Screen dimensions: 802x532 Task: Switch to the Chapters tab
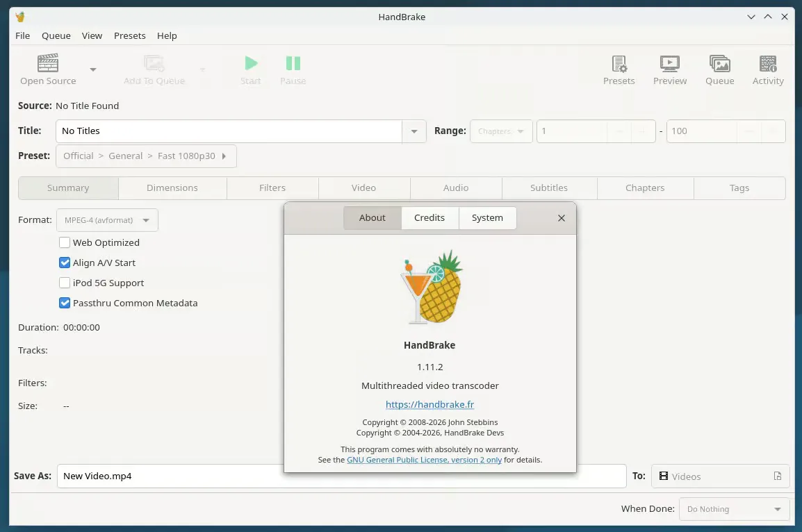[x=645, y=188]
